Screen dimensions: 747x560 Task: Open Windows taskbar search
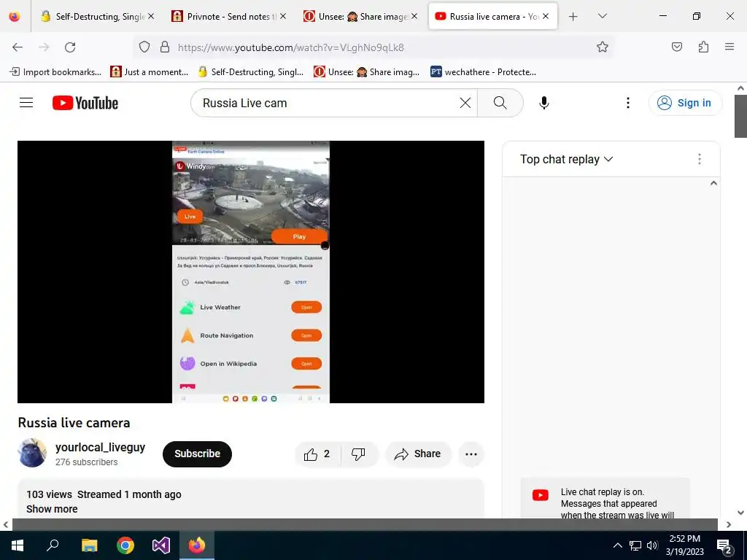tap(53, 545)
